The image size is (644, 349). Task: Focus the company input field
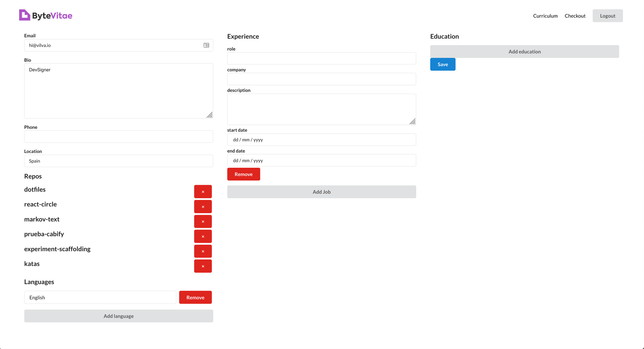click(321, 79)
